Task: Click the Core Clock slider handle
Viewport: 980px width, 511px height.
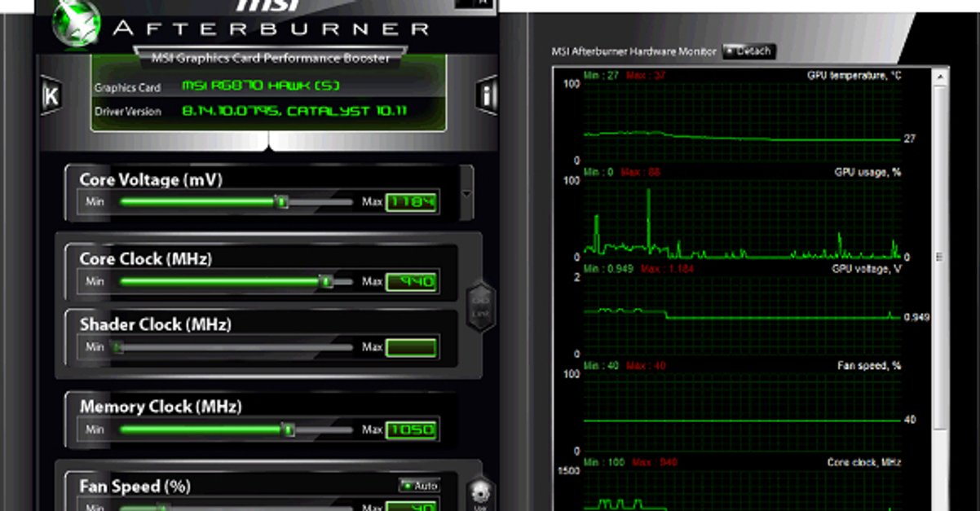Action: [x=325, y=282]
